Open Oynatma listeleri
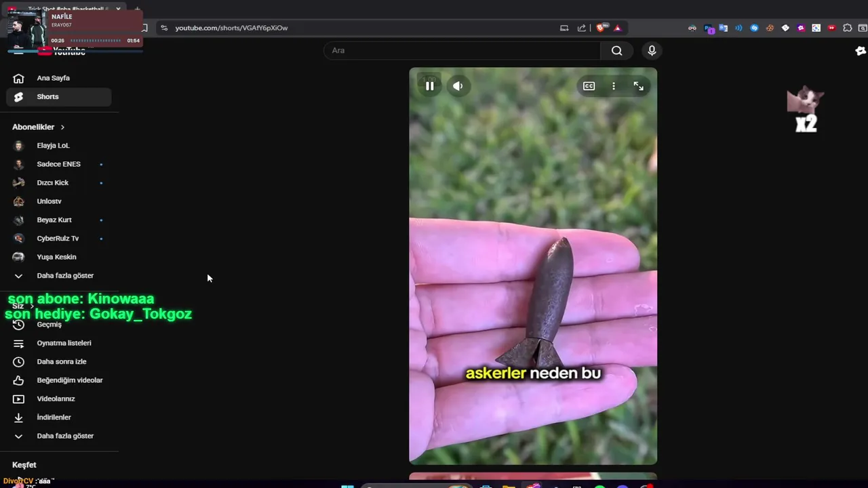The height and width of the screenshot is (488, 868). (59, 343)
